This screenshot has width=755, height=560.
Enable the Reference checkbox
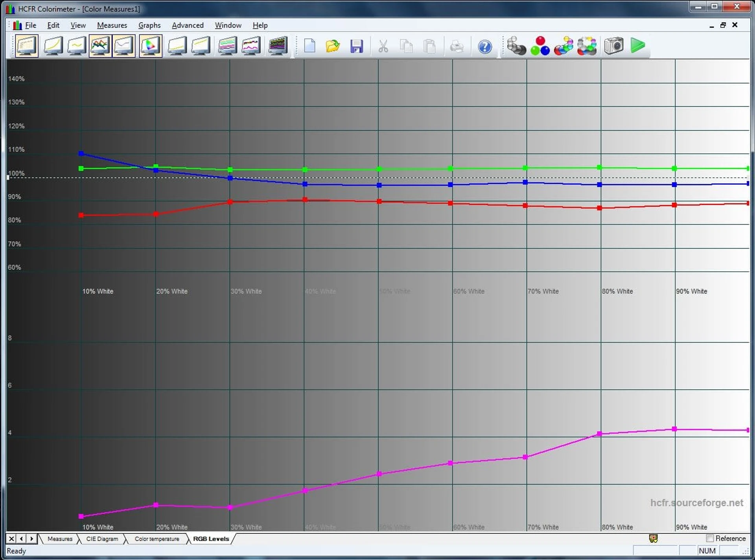click(710, 538)
